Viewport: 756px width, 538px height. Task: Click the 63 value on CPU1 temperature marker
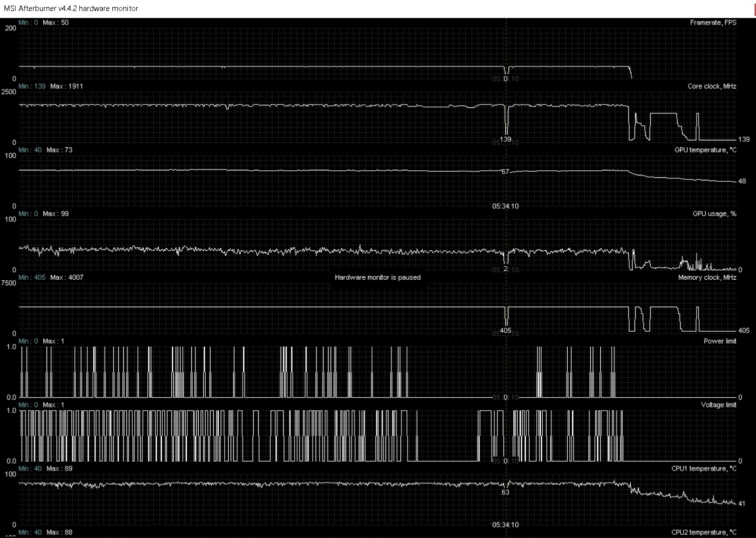pyautogui.click(x=505, y=492)
